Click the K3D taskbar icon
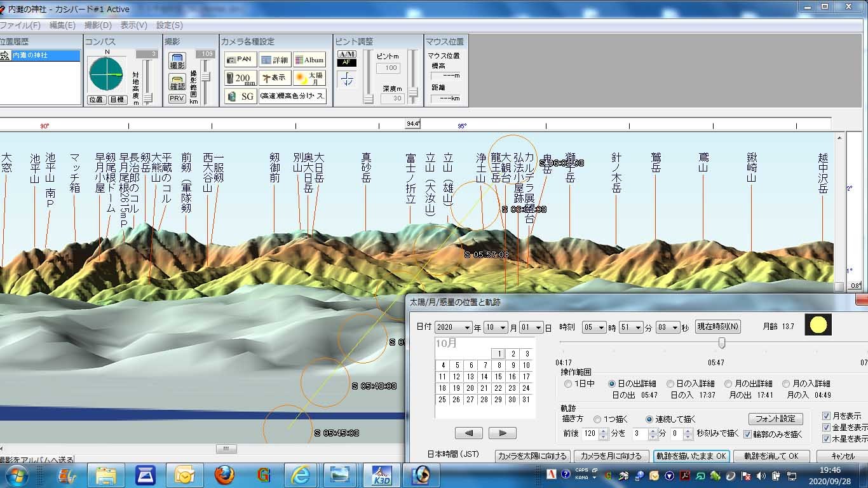Image resolution: width=868 pixels, height=488 pixels. click(381, 475)
